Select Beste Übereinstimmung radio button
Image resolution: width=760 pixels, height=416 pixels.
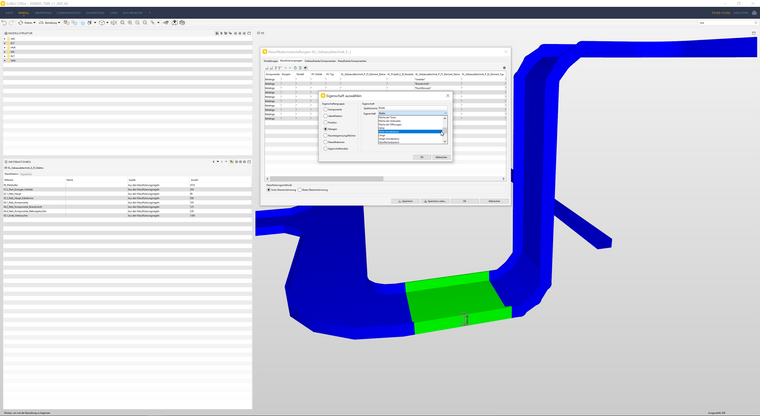click(300, 190)
